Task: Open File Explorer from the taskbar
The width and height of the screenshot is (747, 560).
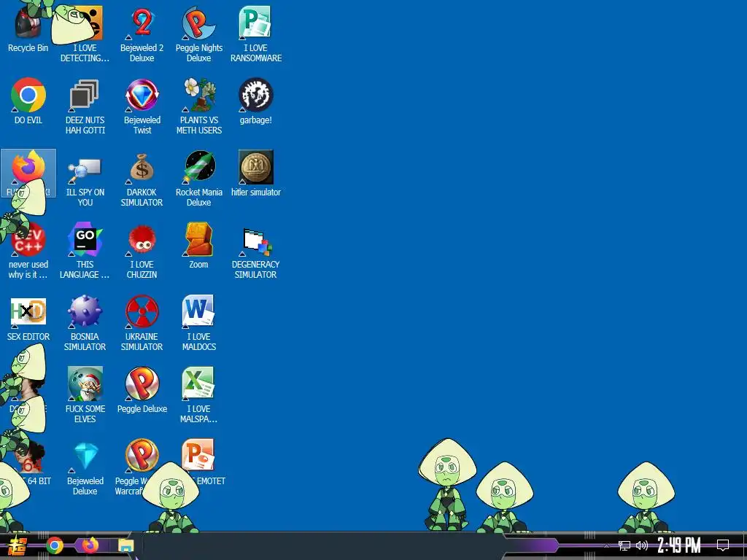Action: pos(126,545)
